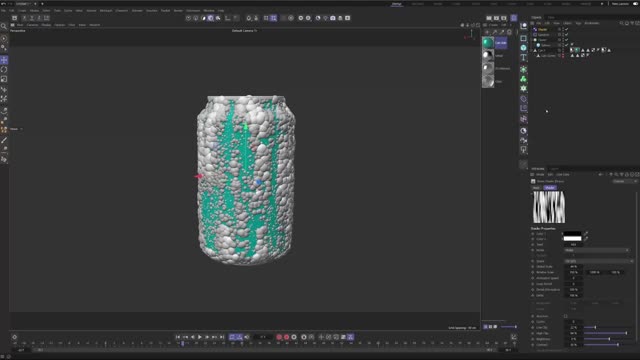Switch to the Basic tab in Attributes

536,188
